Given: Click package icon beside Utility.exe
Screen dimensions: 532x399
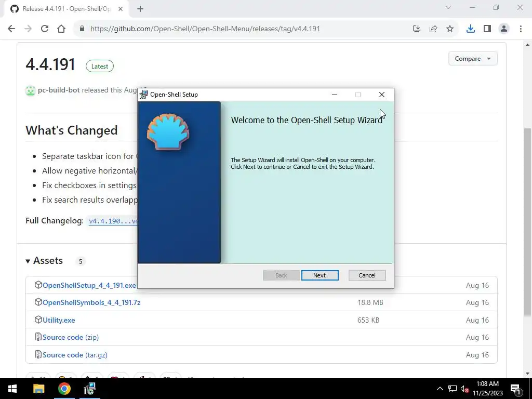Looking at the screenshot, I should click(38, 320).
